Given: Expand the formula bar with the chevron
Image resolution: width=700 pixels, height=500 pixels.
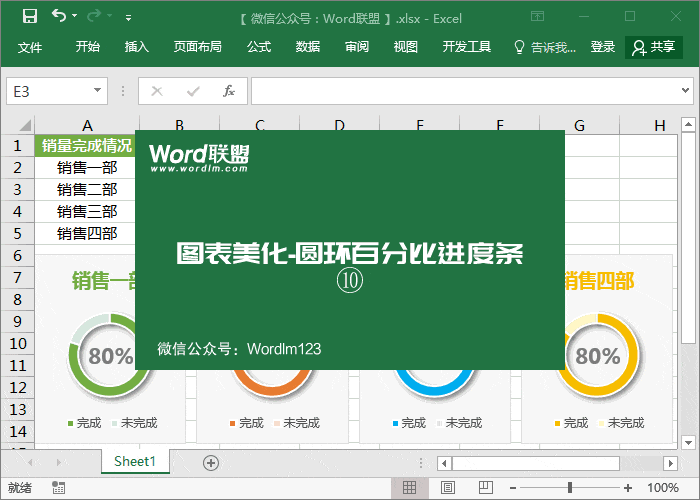Looking at the screenshot, I should (685, 91).
